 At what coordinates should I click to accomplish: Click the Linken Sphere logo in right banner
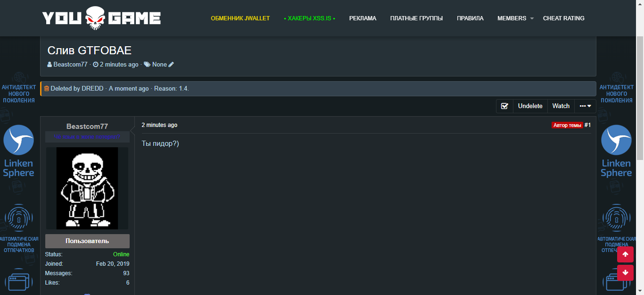tap(616, 151)
